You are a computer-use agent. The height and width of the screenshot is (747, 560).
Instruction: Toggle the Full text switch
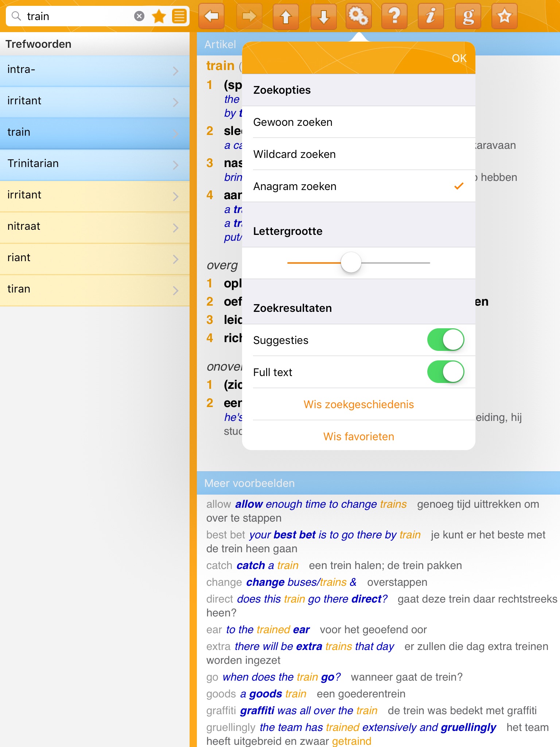pyautogui.click(x=446, y=372)
